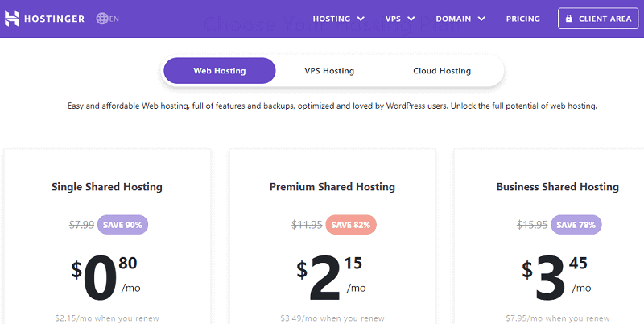
Task: Click the crossed-out $15.95 price
Action: click(x=532, y=225)
